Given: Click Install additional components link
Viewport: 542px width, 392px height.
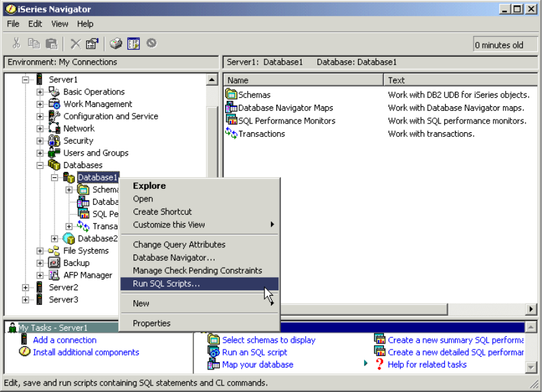Looking at the screenshot, I should [86, 352].
